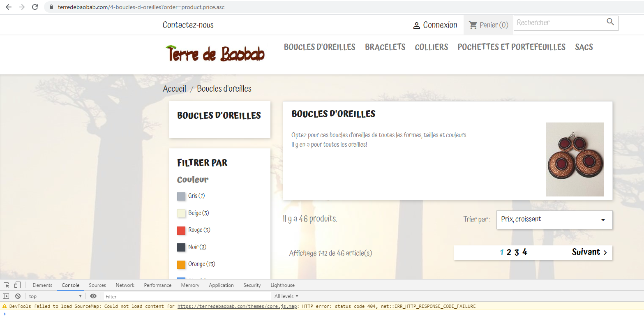This screenshot has width=644, height=328.
Task: Open the Contactez-nous page
Action: click(188, 25)
